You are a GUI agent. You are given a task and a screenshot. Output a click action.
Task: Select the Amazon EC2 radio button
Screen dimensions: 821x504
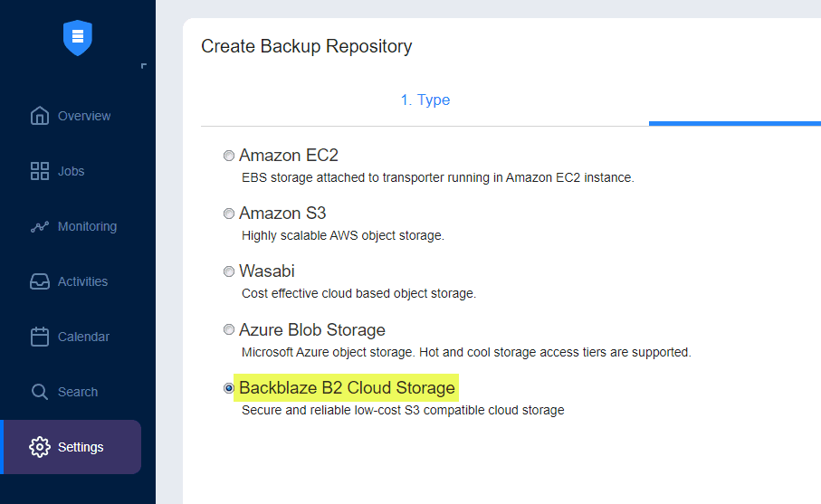point(229,156)
